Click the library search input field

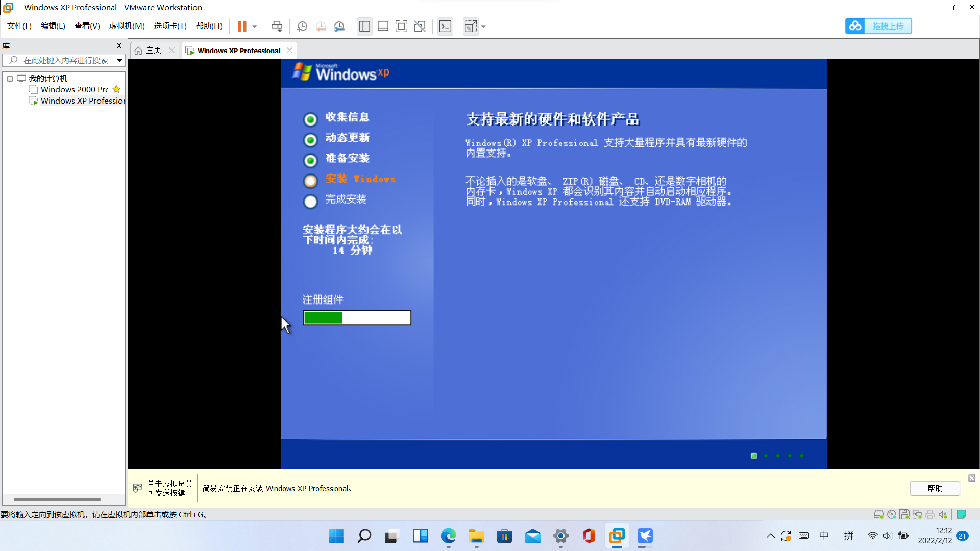(65, 60)
